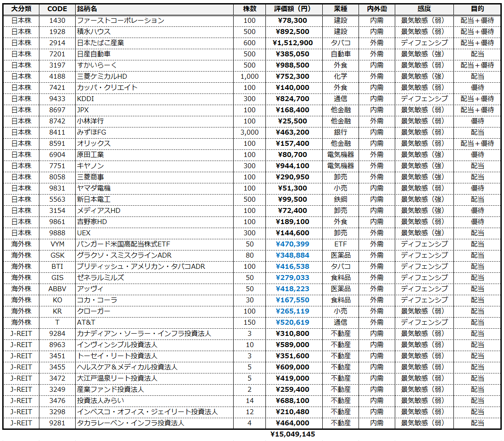Click the 鉄鋼 industry cell
Screen dimensions: 504x441
(340, 199)
